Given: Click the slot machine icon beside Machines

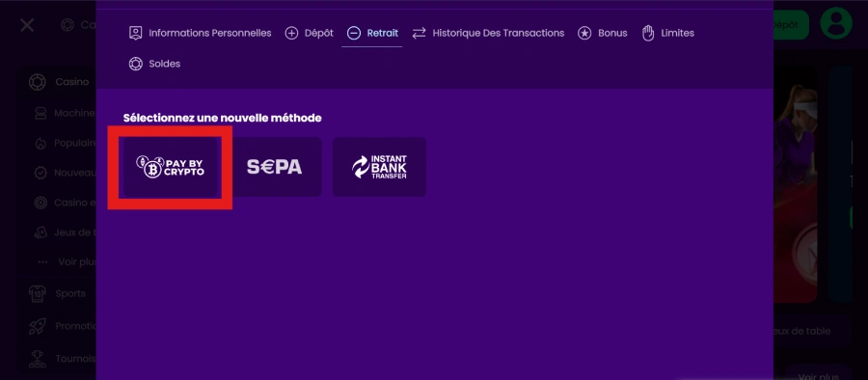Looking at the screenshot, I should pyautogui.click(x=41, y=113).
